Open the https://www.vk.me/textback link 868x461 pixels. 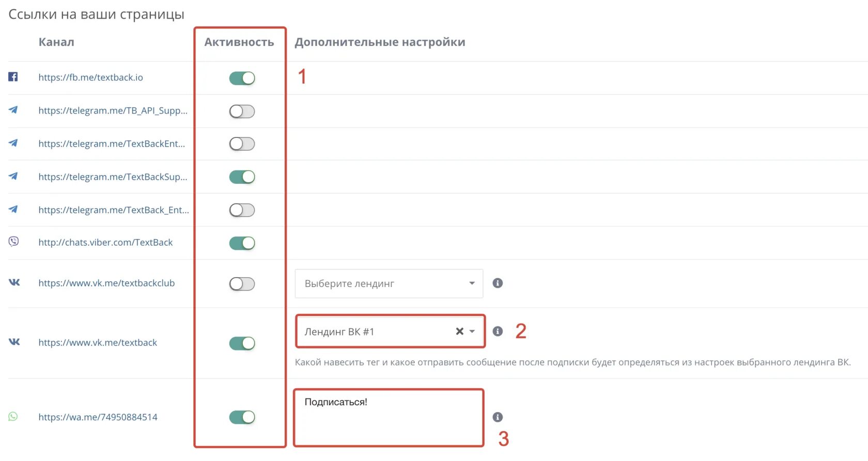coord(98,343)
